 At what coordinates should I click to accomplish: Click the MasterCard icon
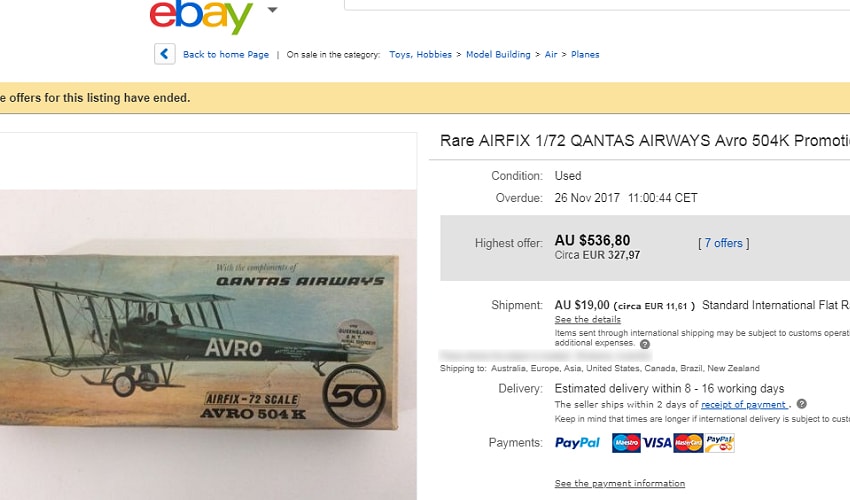688,443
